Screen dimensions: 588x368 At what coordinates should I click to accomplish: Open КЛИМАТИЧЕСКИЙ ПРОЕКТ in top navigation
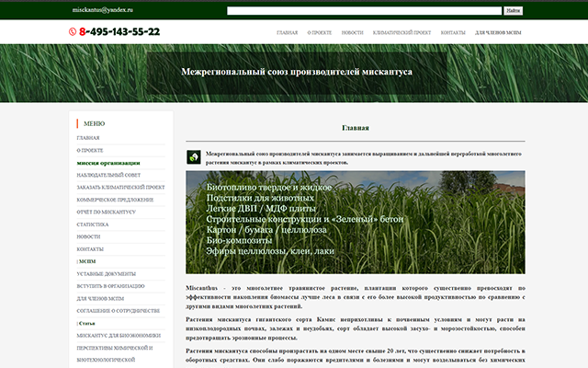pyautogui.click(x=401, y=32)
